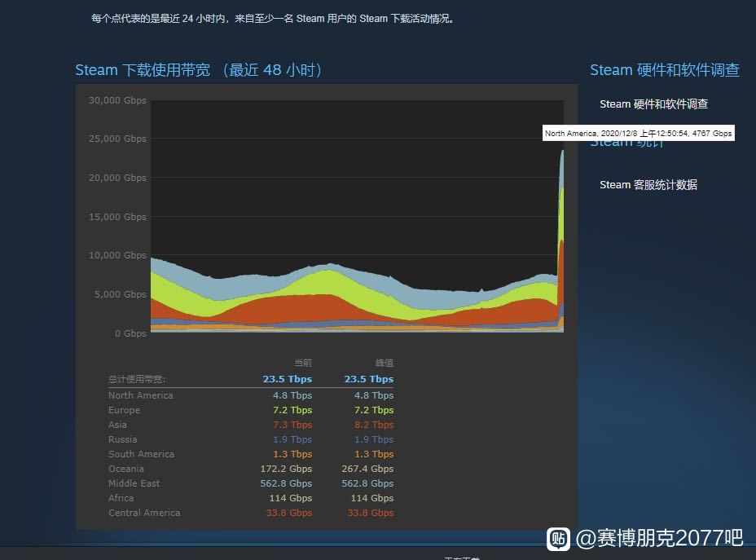The image size is (756, 560).
Task: Click the 0 Gbps axis label
Action: [x=130, y=333]
